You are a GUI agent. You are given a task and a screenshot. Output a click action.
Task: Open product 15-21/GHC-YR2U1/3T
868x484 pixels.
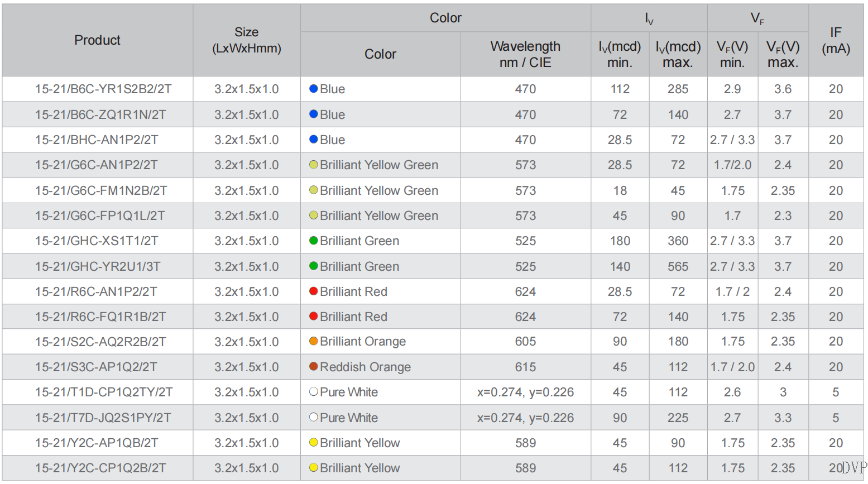pos(98,266)
